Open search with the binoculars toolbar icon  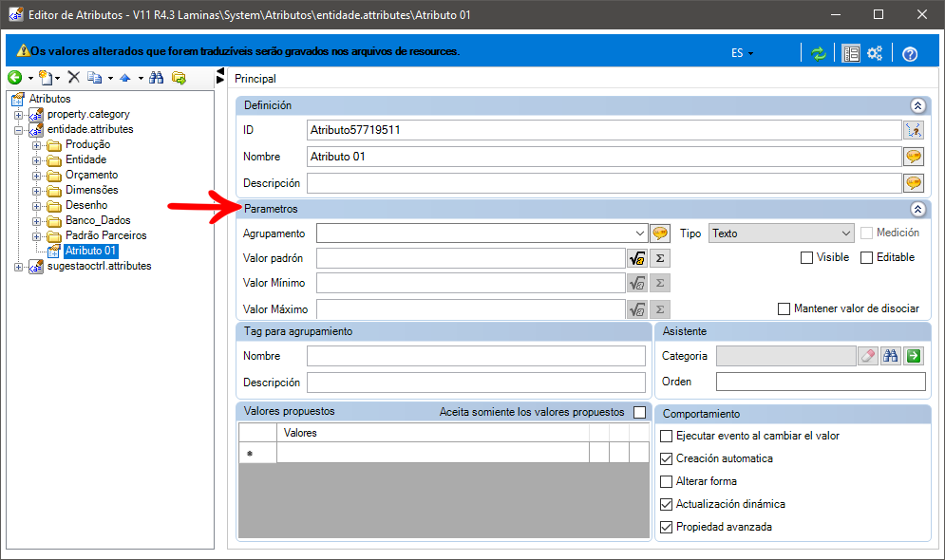(x=156, y=77)
